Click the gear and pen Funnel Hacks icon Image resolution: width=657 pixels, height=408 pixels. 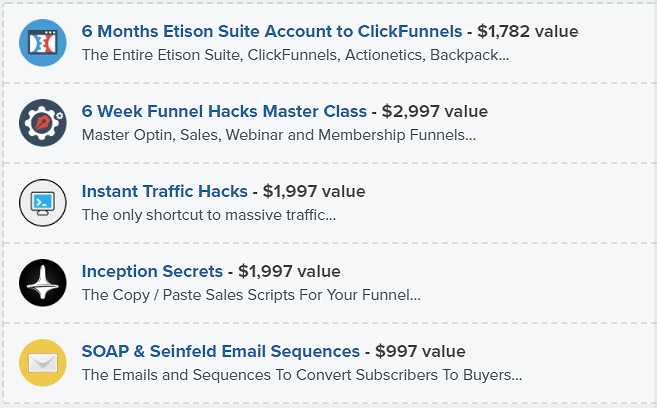point(43,123)
